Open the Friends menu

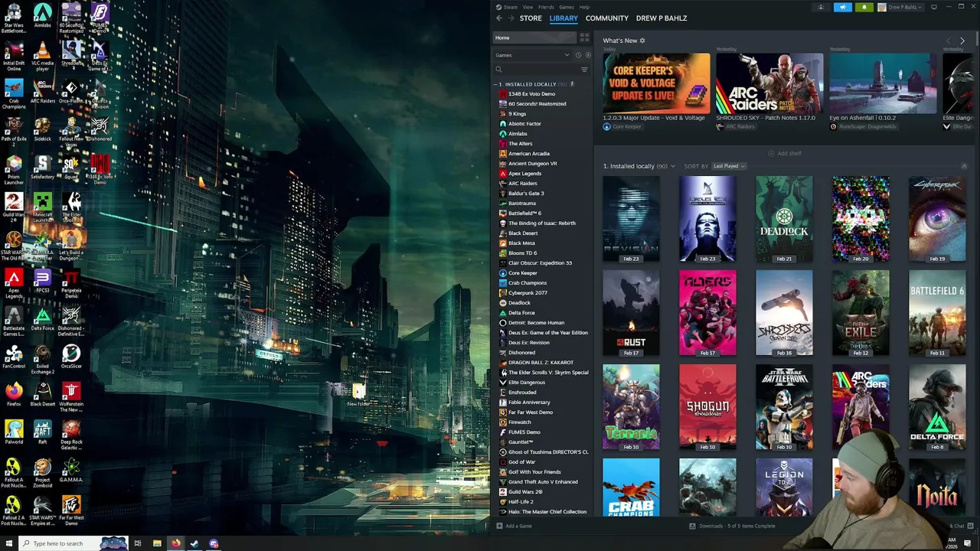[x=546, y=7]
